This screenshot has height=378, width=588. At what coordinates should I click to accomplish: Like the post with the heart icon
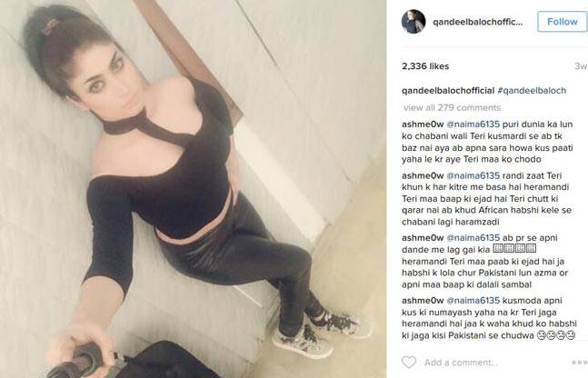click(409, 363)
